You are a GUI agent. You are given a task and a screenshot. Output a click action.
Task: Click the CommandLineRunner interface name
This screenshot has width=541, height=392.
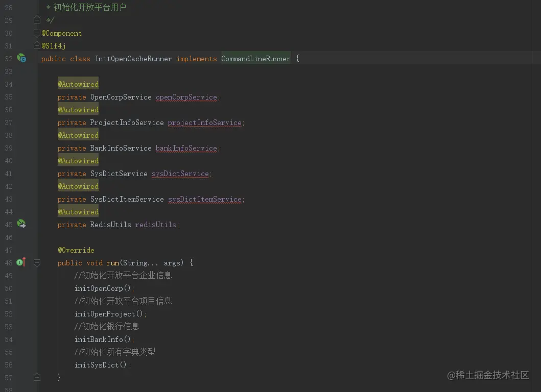[x=255, y=59]
